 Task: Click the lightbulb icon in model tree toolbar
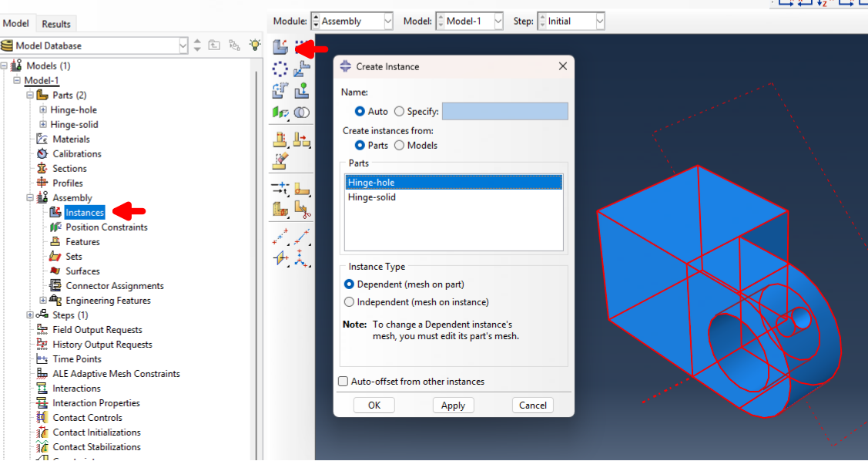(x=255, y=46)
